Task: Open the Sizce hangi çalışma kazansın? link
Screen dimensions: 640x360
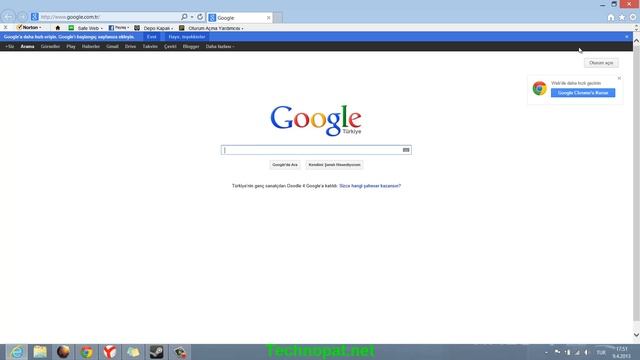Action: pos(370,186)
